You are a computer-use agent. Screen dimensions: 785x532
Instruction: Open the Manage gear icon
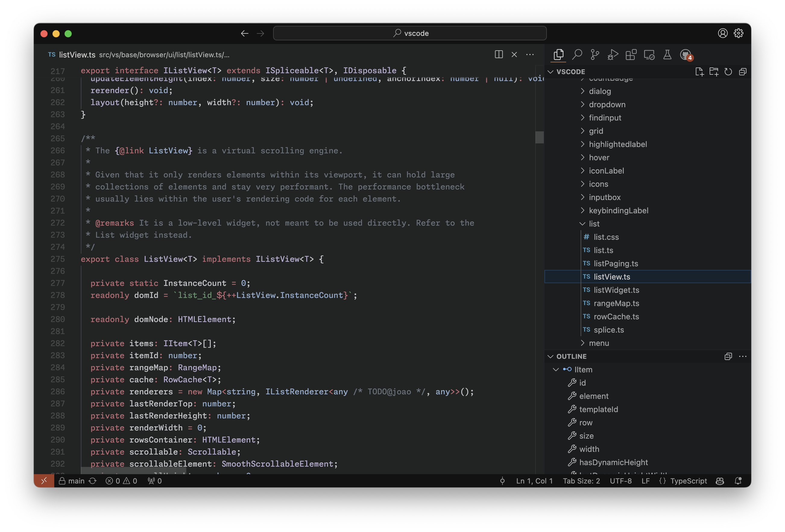click(x=738, y=33)
